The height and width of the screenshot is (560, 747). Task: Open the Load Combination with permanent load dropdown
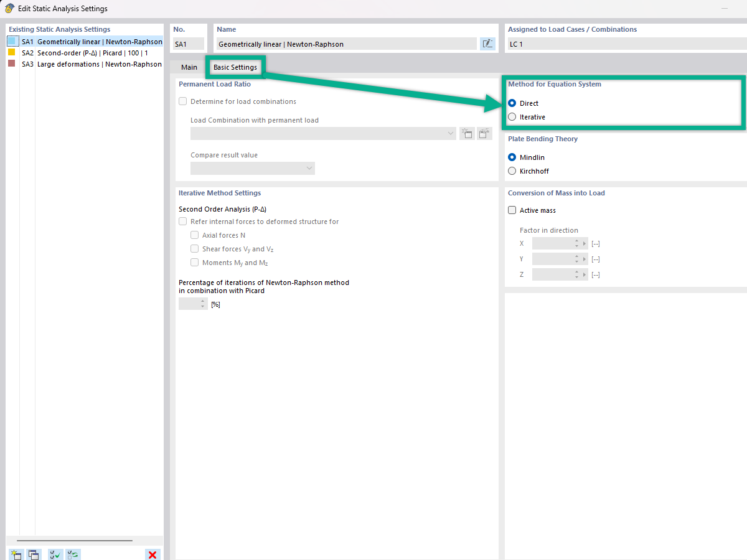tap(450, 133)
